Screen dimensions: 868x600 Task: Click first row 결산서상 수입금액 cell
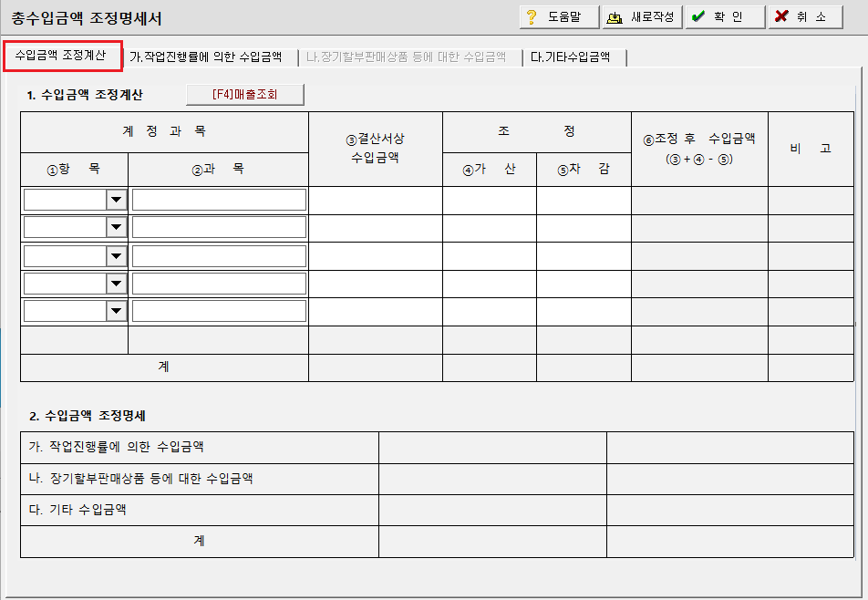pyautogui.click(x=376, y=201)
